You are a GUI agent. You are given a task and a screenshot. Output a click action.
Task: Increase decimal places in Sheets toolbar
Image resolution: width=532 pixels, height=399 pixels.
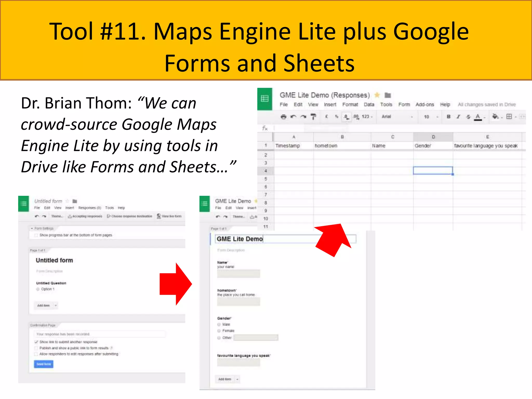tap(356, 117)
